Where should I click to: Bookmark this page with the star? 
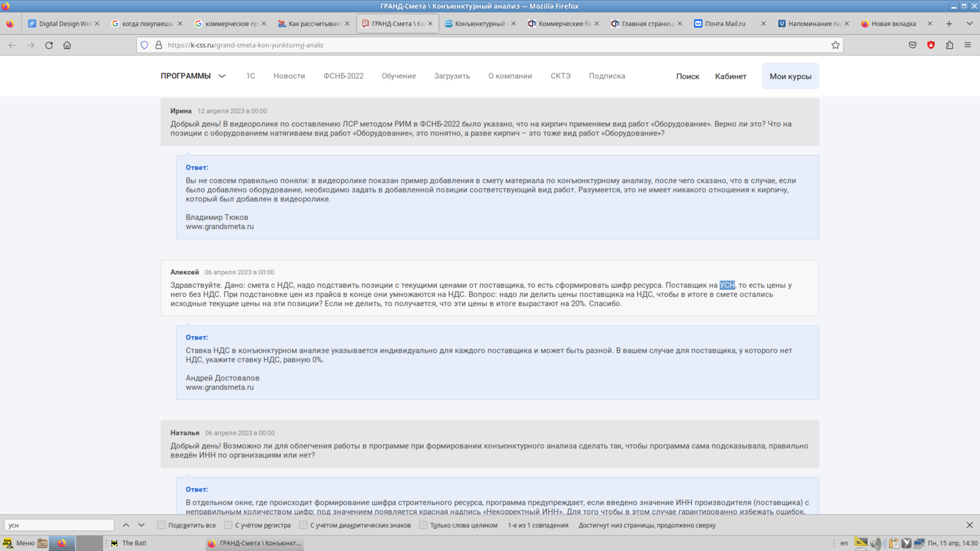coord(836,45)
